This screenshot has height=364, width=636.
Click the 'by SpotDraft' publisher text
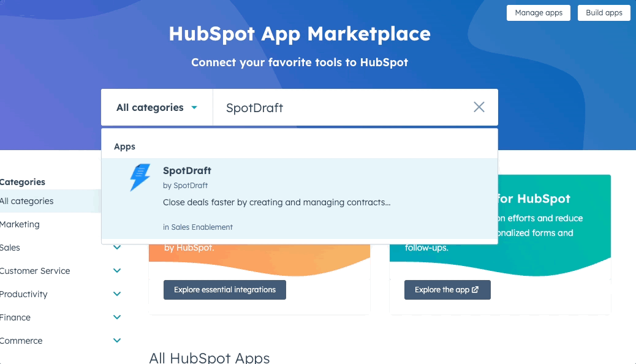tap(185, 185)
